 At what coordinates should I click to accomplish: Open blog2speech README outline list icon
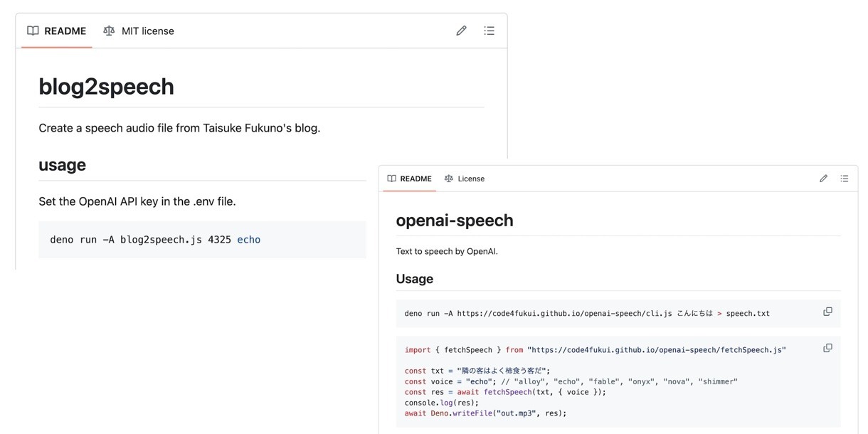coord(489,31)
